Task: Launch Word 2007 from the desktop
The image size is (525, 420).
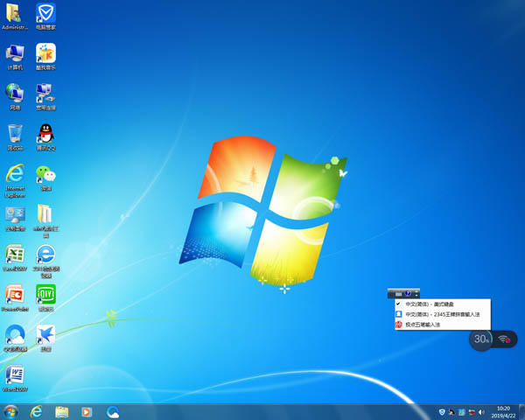Action: coord(15,375)
